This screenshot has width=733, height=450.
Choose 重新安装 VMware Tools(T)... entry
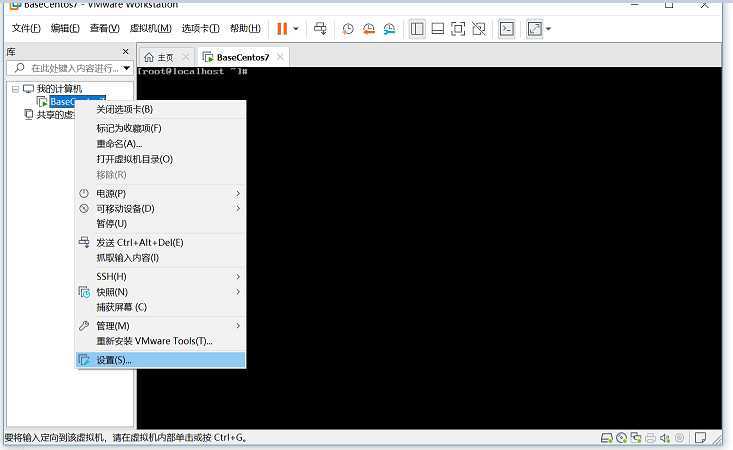(160, 341)
